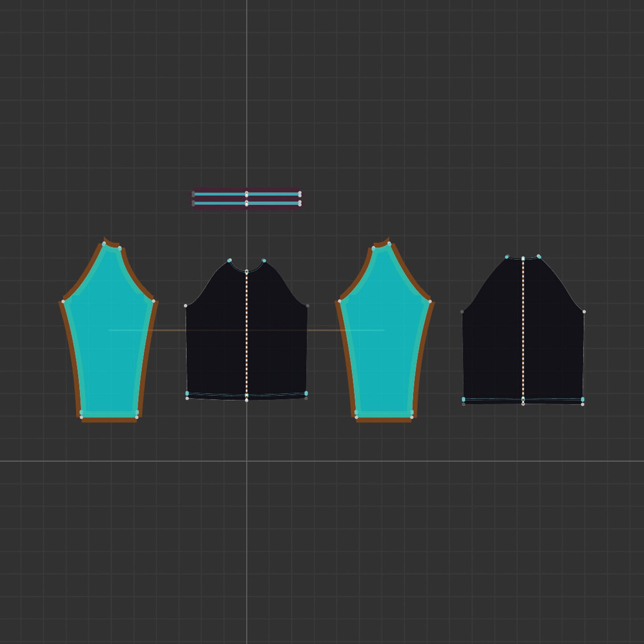Pick the right shoulder-neck point of the front bodice
The image size is (644, 644).
tap(264, 260)
